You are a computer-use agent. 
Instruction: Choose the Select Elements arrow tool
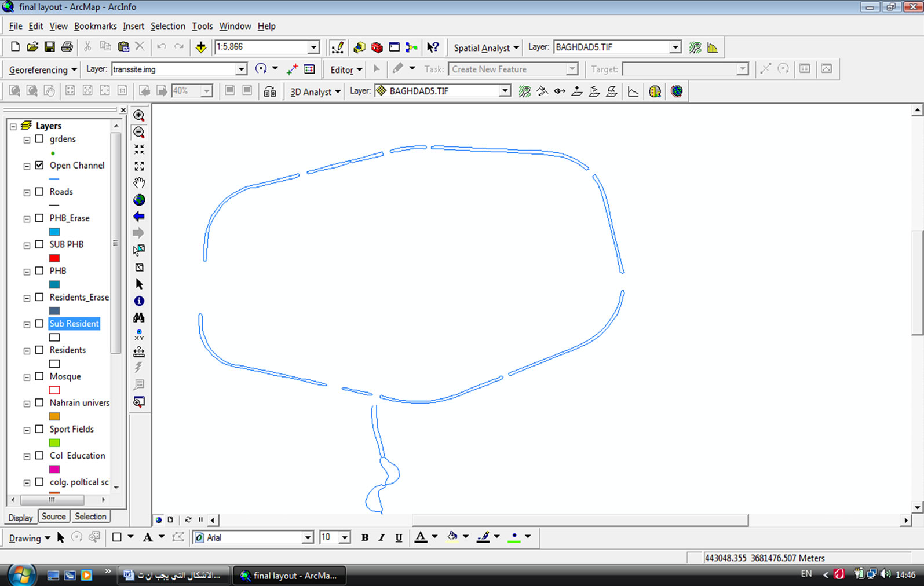tap(139, 284)
